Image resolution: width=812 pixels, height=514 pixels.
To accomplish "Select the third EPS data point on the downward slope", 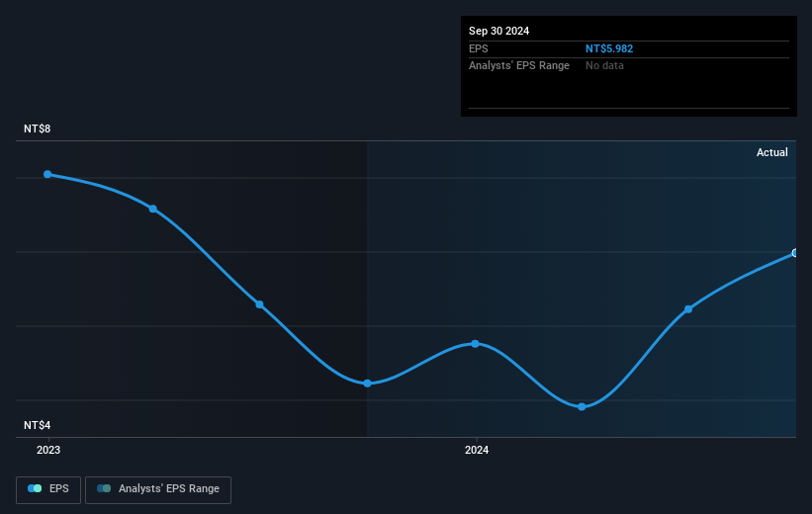I will [259, 304].
